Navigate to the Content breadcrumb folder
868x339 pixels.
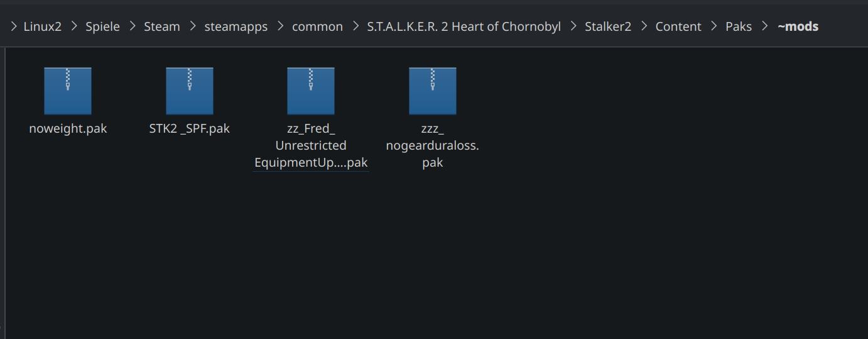(x=678, y=26)
